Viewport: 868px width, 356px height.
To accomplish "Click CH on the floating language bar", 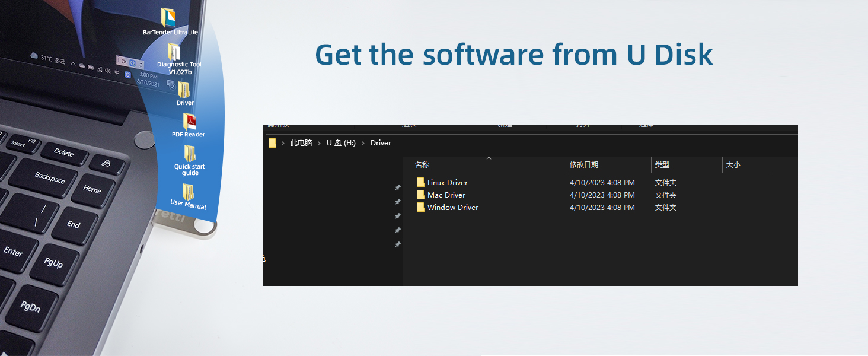I will (124, 61).
